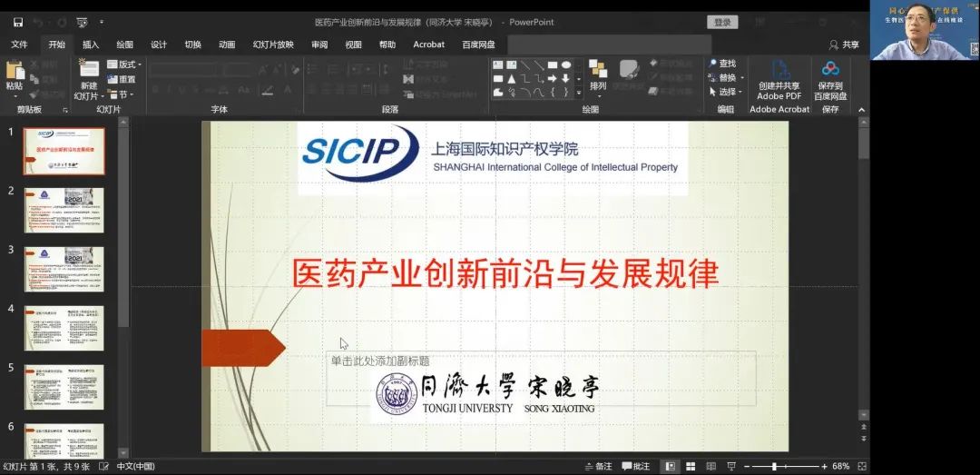Fit slide to current window icon
The height and width of the screenshot is (475, 980).
860,466
